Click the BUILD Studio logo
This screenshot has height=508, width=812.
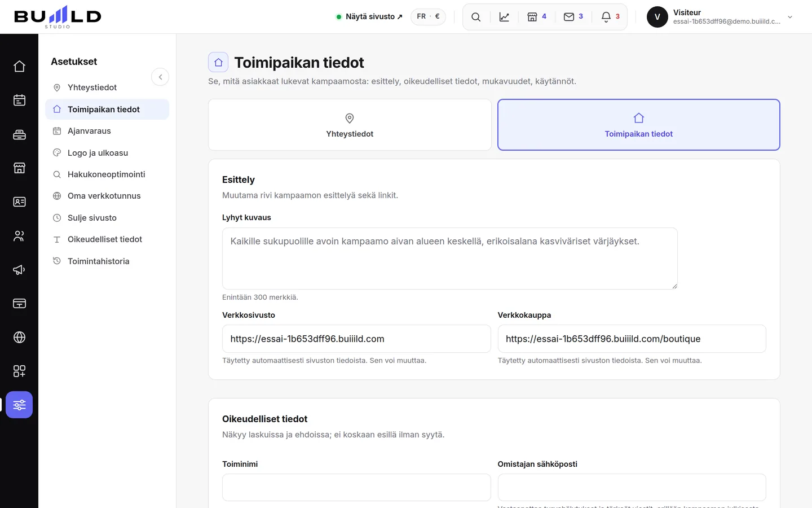coord(58,17)
